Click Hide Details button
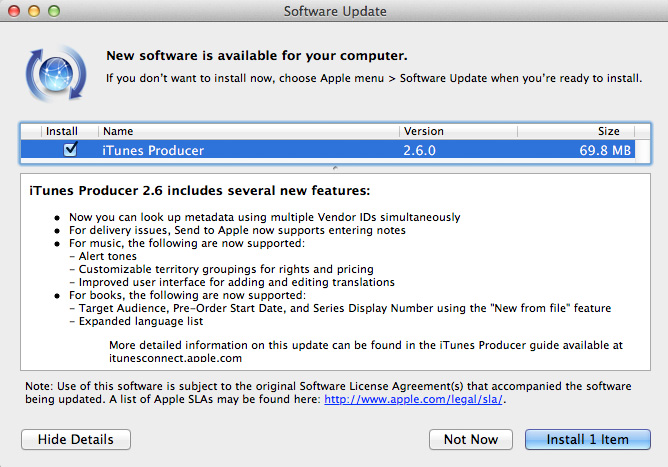The height and width of the screenshot is (467, 668). 76,439
